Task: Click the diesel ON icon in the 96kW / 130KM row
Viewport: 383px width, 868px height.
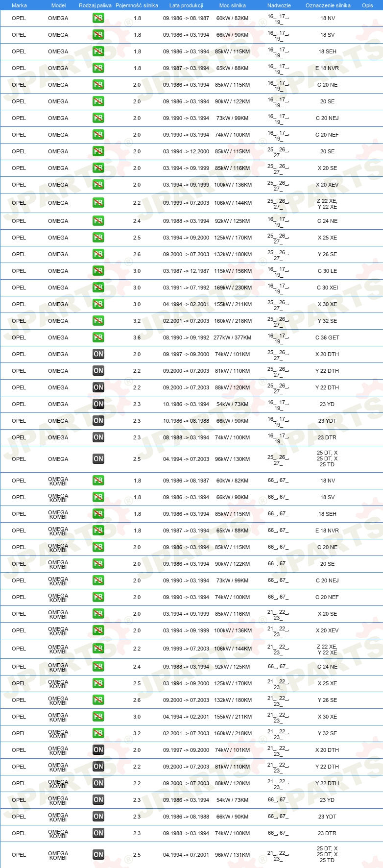Action: point(98,459)
